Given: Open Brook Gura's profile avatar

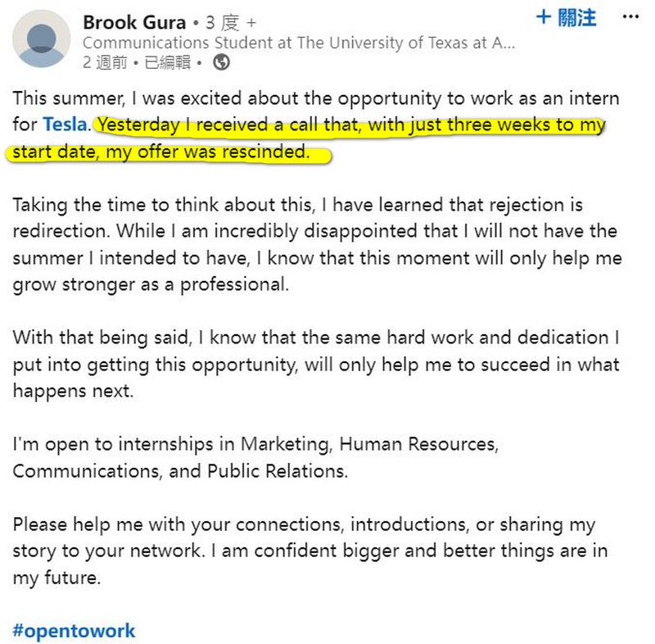Looking at the screenshot, I should point(42,39).
